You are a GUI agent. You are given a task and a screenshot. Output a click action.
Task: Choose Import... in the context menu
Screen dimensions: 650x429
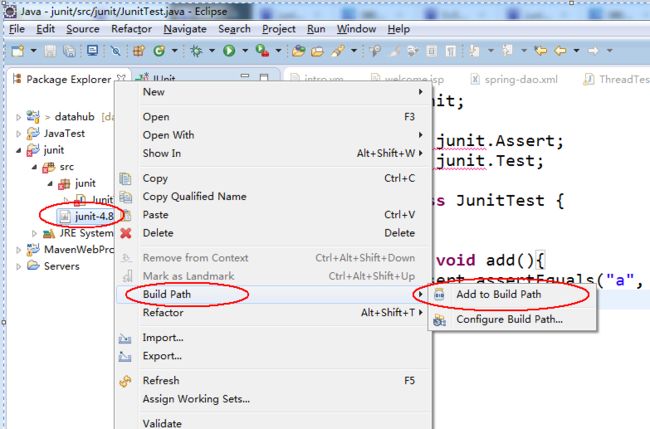(273, 338)
